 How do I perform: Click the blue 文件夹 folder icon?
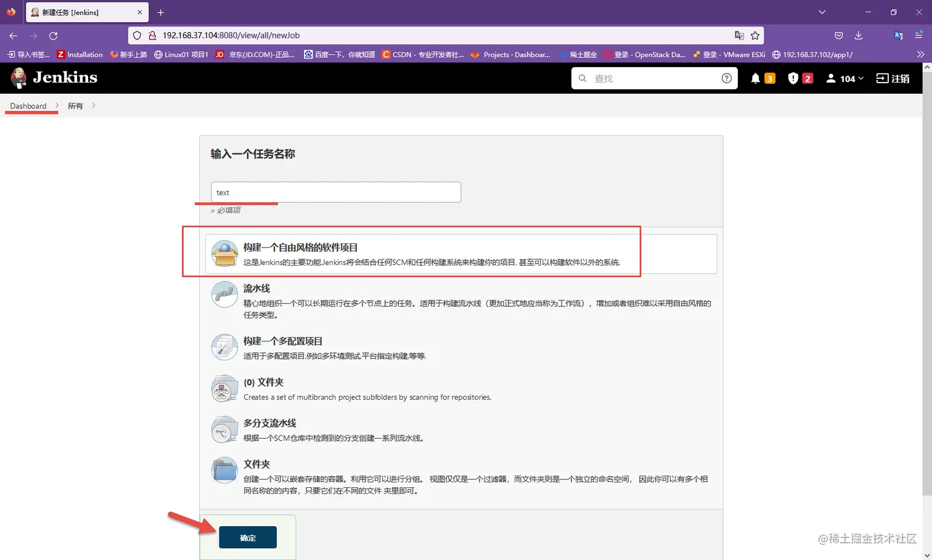[224, 470]
